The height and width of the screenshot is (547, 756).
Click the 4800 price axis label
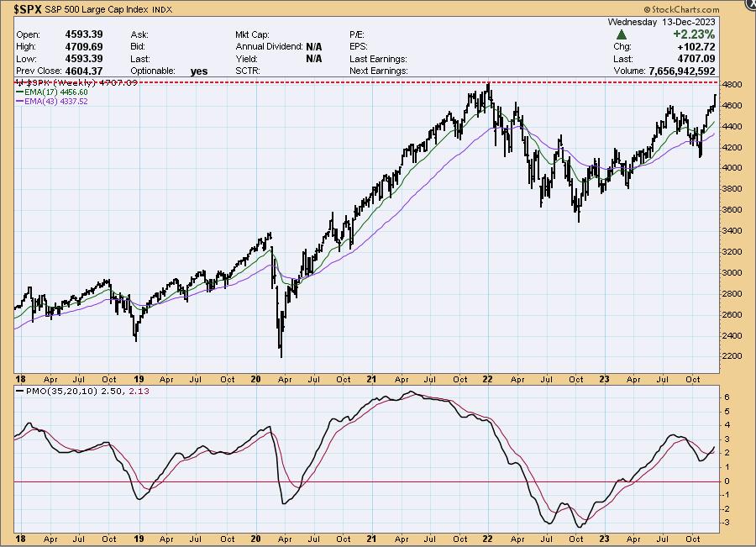tap(732, 84)
